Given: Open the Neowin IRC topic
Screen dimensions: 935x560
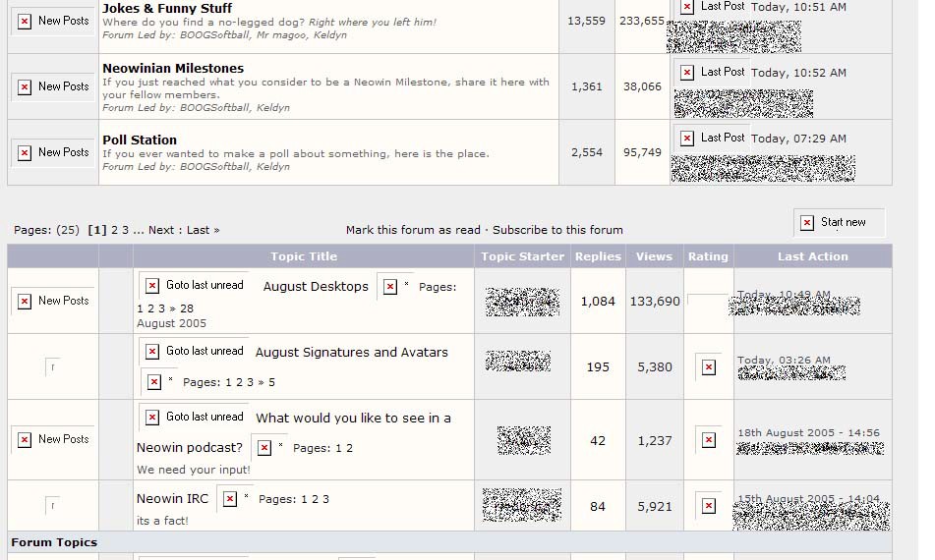Looking at the screenshot, I should coord(172,499).
